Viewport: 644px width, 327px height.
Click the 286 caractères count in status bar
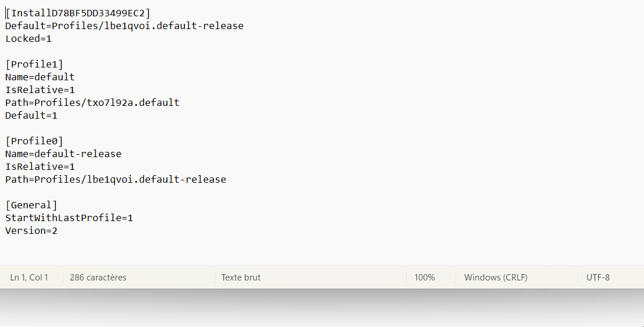(98, 278)
